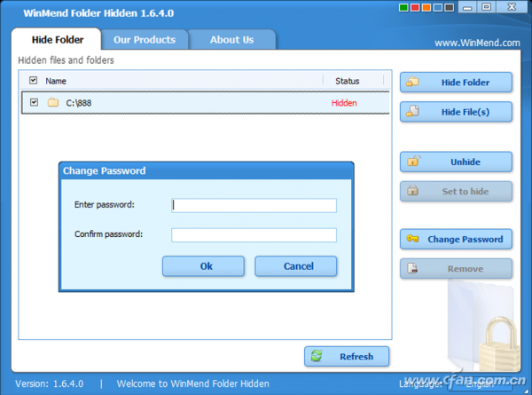Image resolution: width=532 pixels, height=395 pixels.
Task: Maximize the WinMend window
Action: click(x=486, y=7)
